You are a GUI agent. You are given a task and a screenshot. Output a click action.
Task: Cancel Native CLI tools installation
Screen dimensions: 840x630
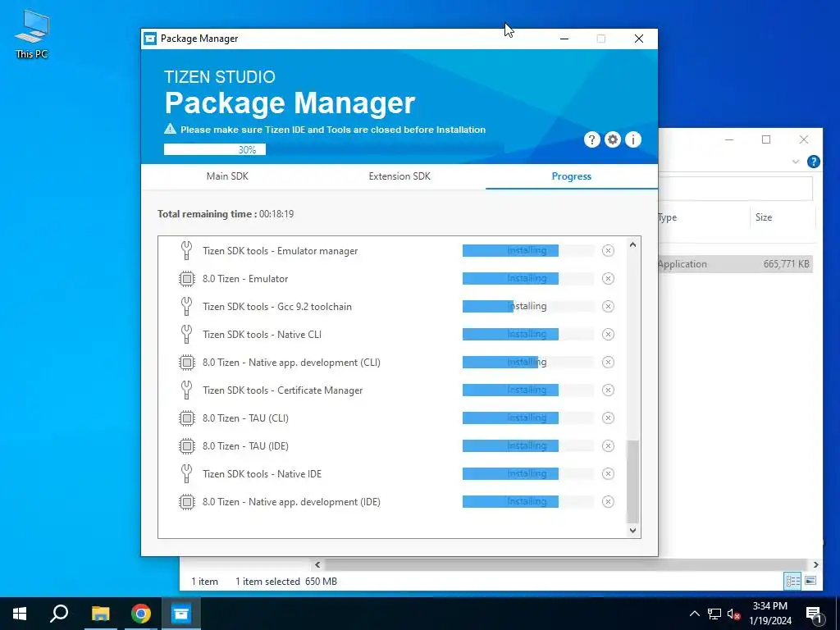pyautogui.click(x=608, y=335)
